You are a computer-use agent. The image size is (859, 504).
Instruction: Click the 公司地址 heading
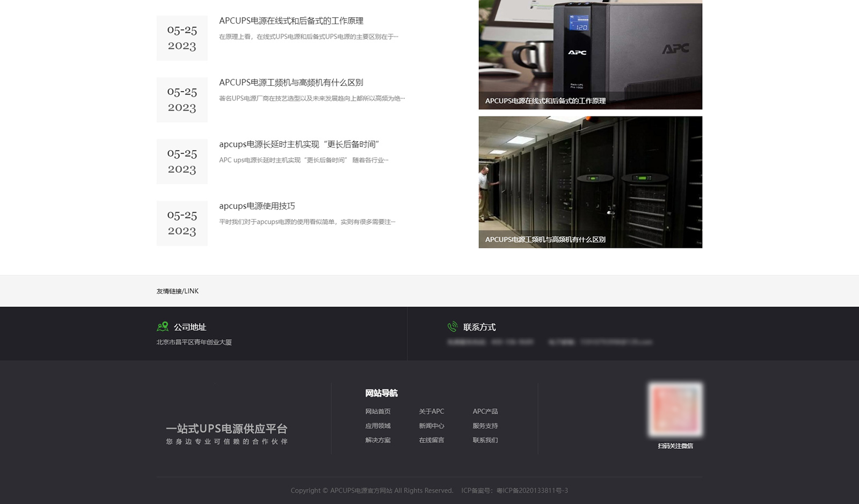190,327
